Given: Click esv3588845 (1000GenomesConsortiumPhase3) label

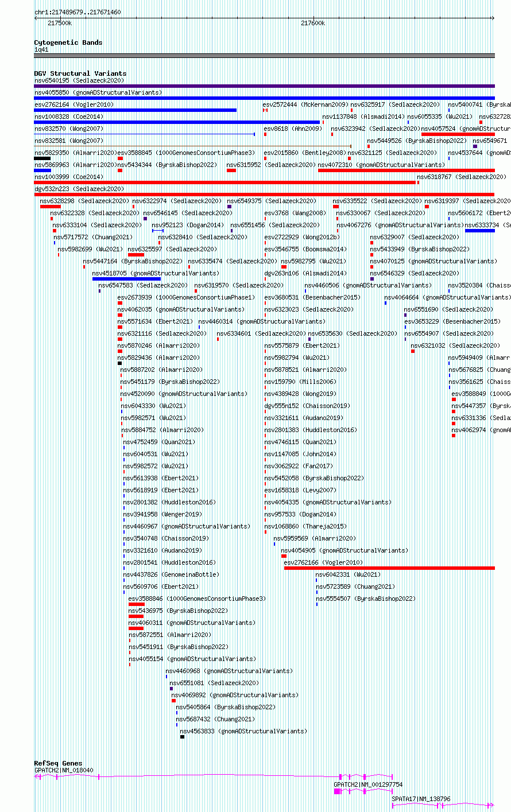Looking at the screenshot, I should 186,153.
